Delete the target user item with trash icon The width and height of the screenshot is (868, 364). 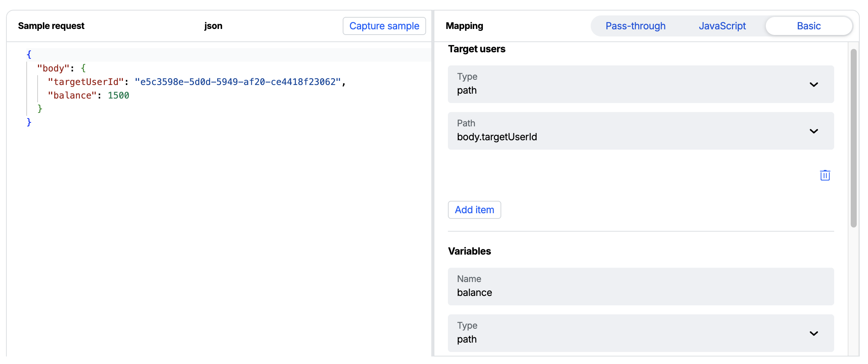click(825, 175)
